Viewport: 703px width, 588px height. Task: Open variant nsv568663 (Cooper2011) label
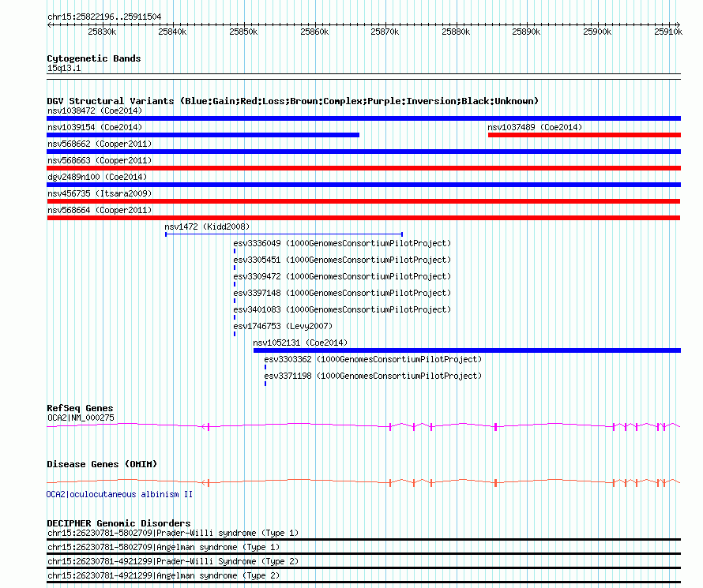pyautogui.click(x=100, y=160)
